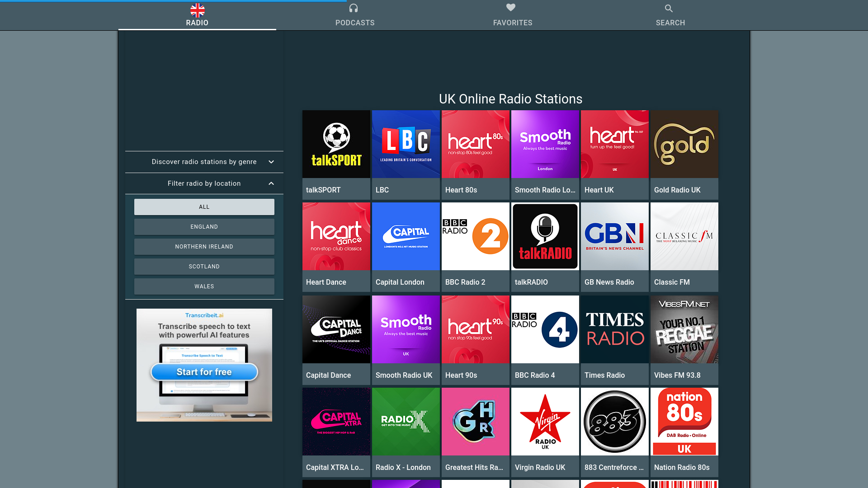Click Start for free in Transcribeit ad
Image resolution: width=868 pixels, height=488 pixels.
tap(204, 372)
